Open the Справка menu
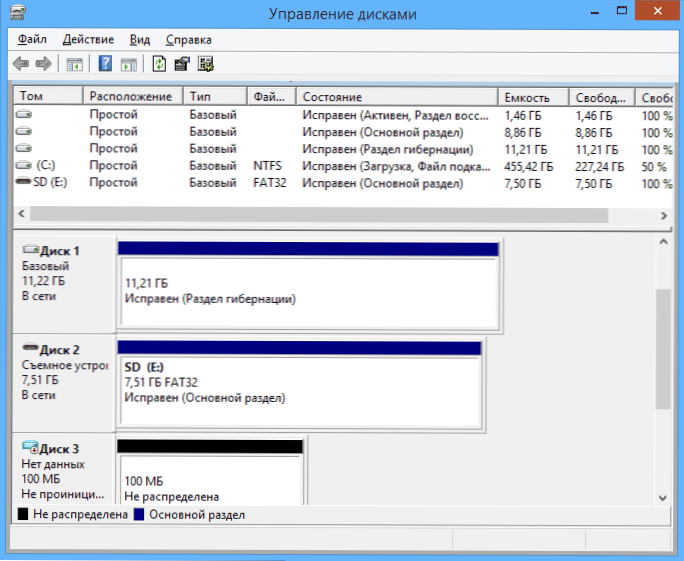Screen dimensions: 684x561 [188, 40]
